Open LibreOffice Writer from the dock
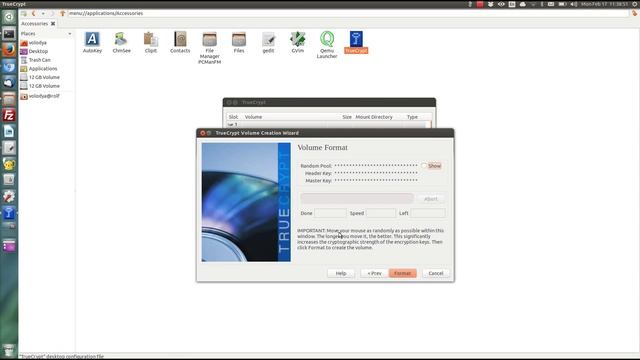Viewport: 640px width, 360px height. tap(9, 131)
